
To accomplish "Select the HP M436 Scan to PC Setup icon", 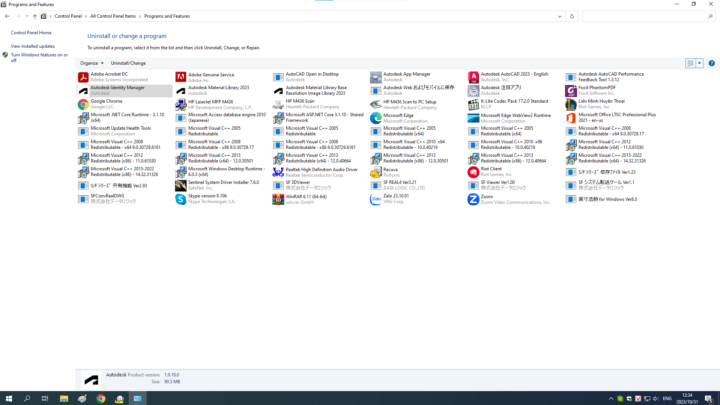I will point(376,104).
